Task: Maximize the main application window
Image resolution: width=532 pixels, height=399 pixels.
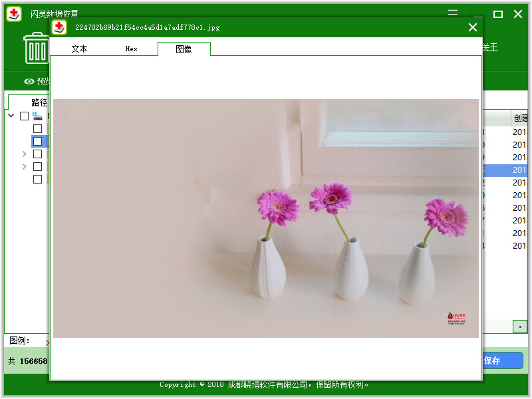Action: pyautogui.click(x=497, y=14)
